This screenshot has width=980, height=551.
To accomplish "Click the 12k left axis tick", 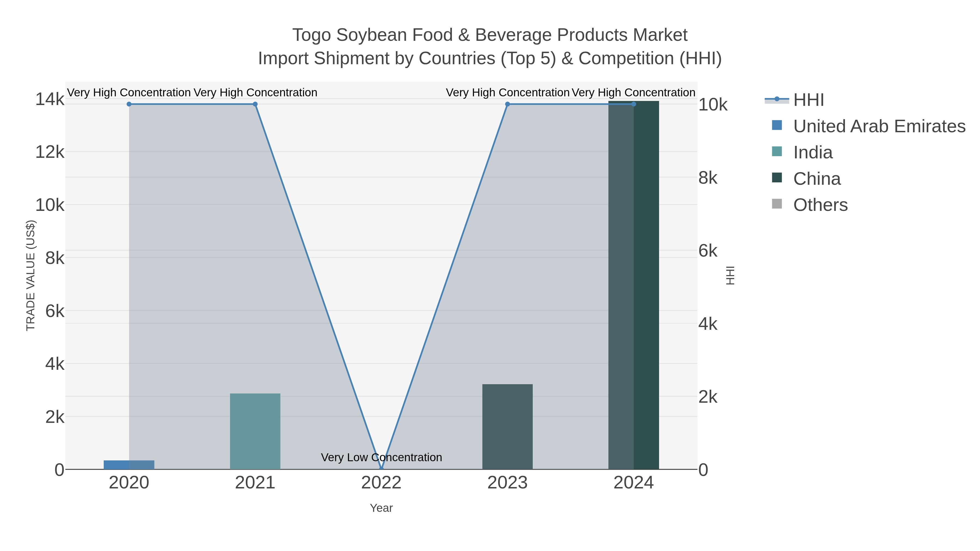I will (x=50, y=152).
